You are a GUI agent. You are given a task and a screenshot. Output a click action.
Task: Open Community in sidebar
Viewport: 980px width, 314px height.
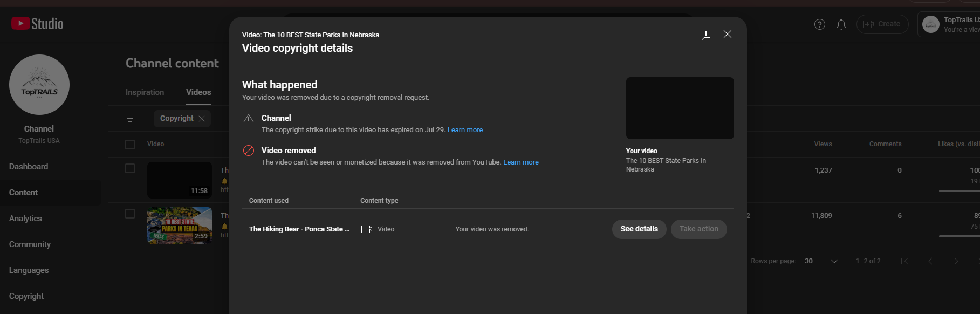click(x=30, y=244)
